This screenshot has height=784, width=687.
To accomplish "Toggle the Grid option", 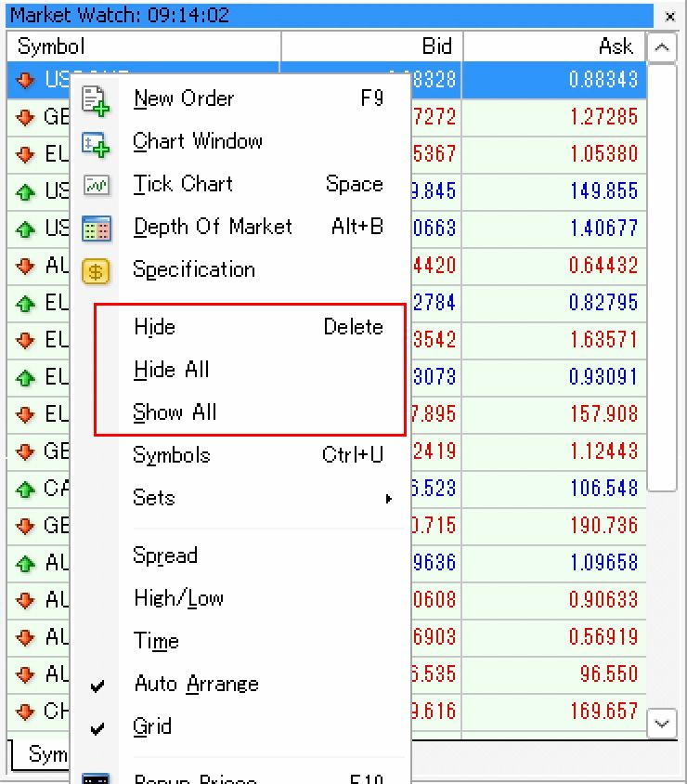I will [x=152, y=727].
